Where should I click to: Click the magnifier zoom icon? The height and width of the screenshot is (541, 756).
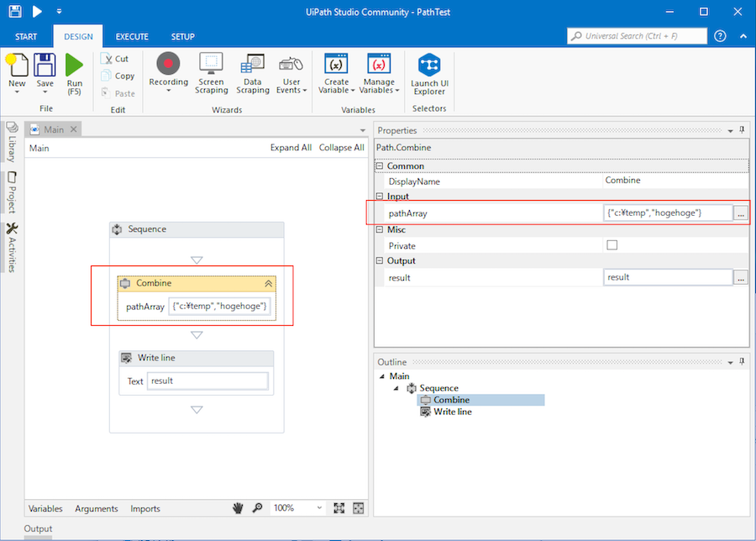click(258, 508)
